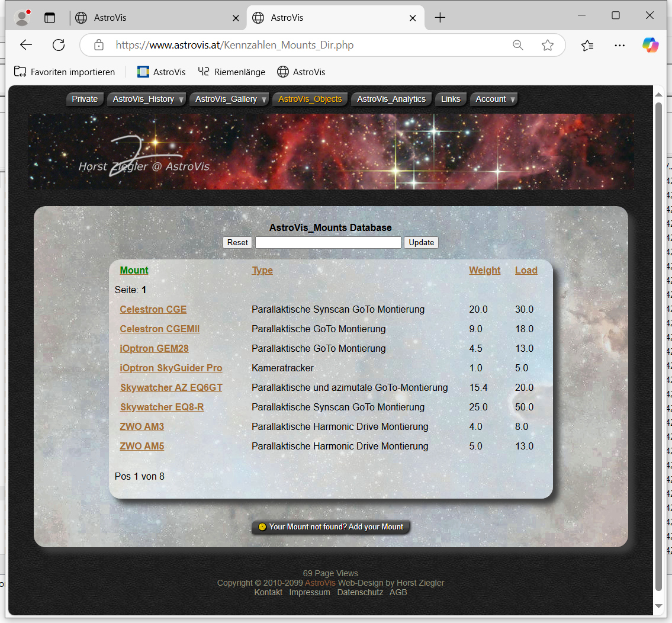Close the active AstroVis tab
Image resolution: width=672 pixels, height=623 pixels.
click(413, 18)
